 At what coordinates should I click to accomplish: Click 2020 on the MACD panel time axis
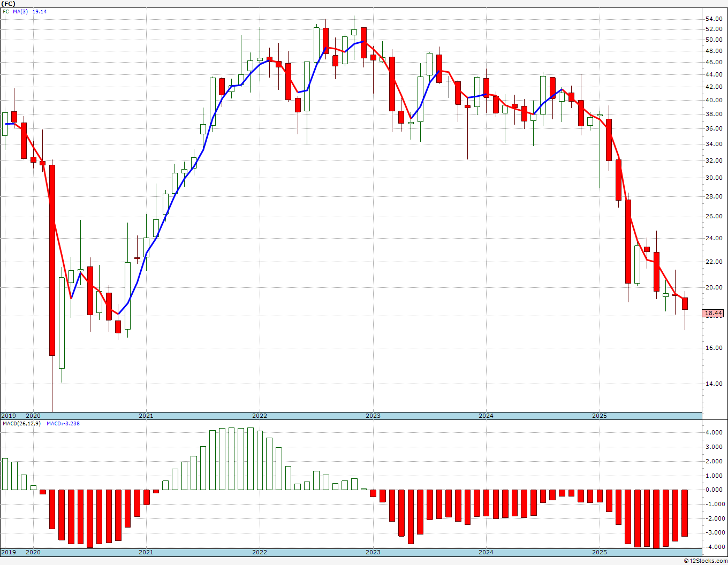coord(33,552)
